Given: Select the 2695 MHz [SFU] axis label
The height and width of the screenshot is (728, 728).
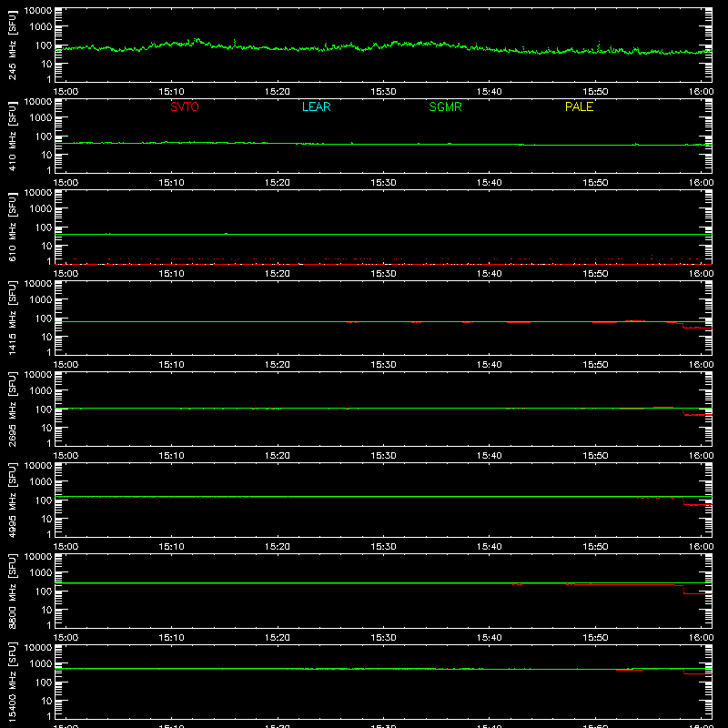Looking at the screenshot, I should (12, 409).
